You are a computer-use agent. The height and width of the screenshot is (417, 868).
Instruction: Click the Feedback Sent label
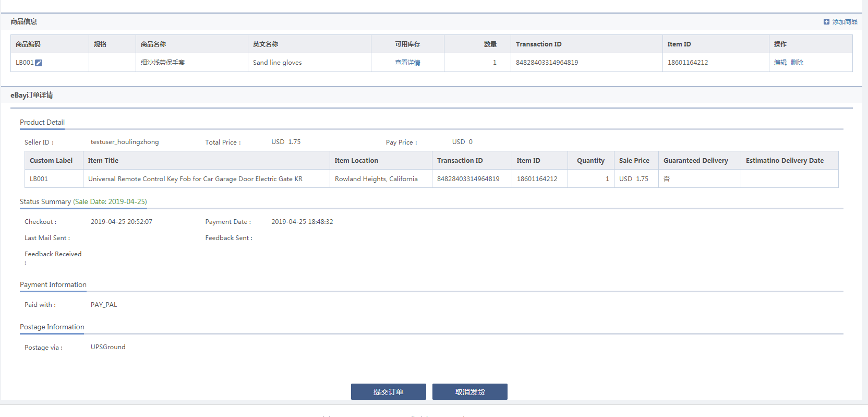[228, 238]
